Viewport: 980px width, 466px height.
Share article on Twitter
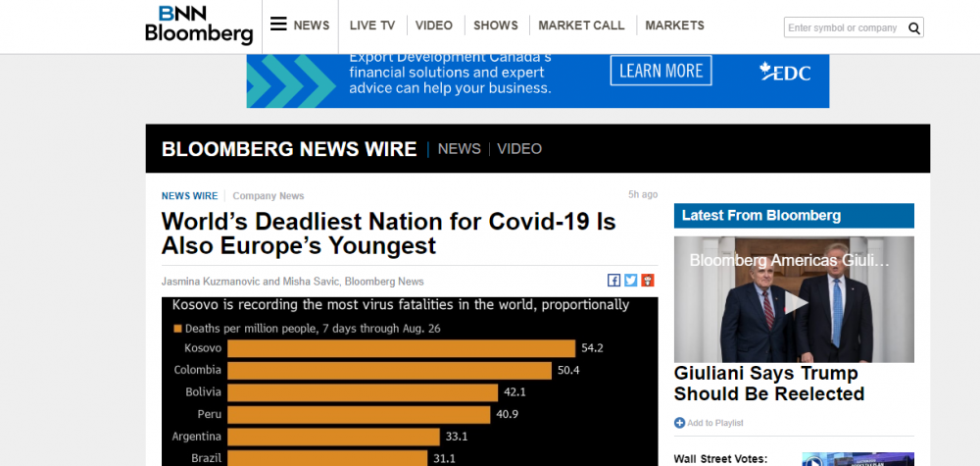pyautogui.click(x=630, y=281)
